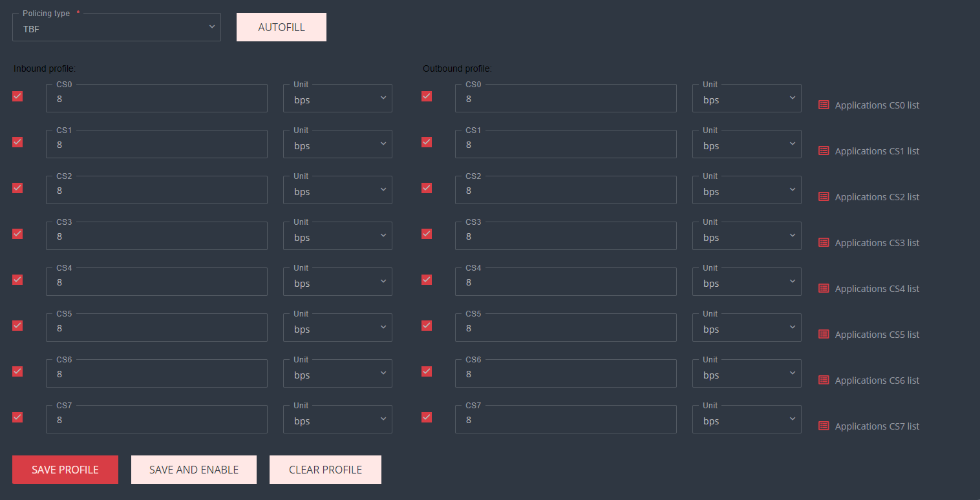Open the inbound CS2 Unit dropdown
The height and width of the screenshot is (500, 980).
[337, 191]
